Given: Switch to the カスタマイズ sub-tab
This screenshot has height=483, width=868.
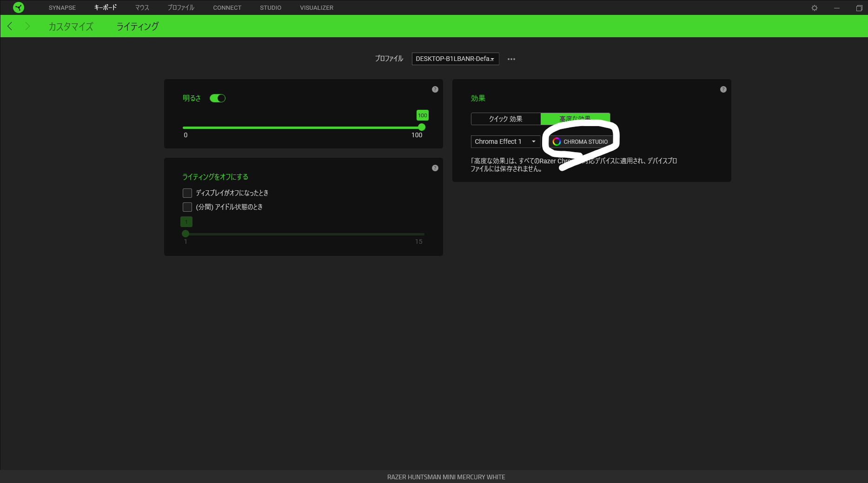Looking at the screenshot, I should 71,27.
